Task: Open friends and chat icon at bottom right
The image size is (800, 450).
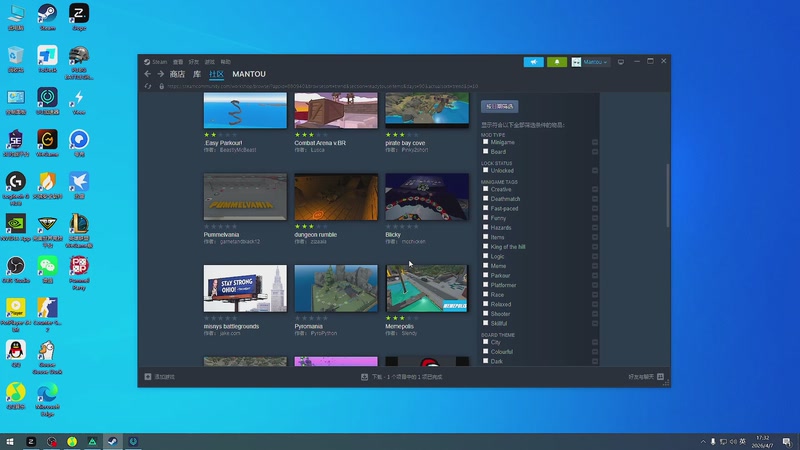Action: point(660,377)
